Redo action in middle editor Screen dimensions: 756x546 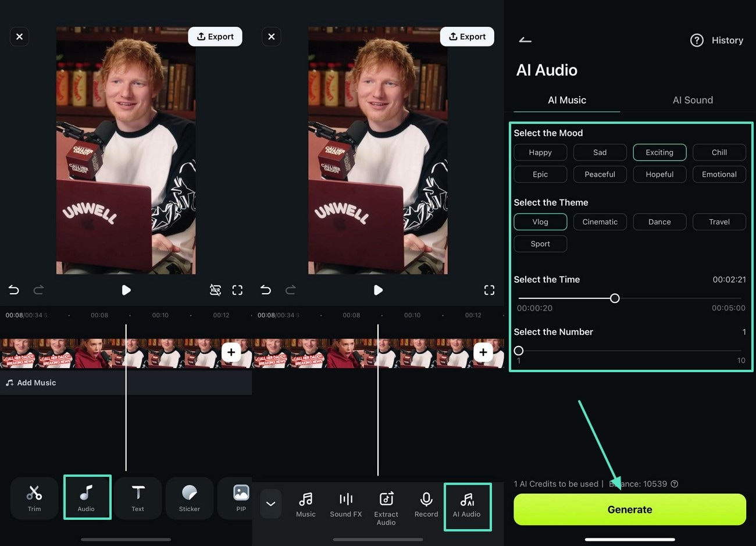pos(291,290)
